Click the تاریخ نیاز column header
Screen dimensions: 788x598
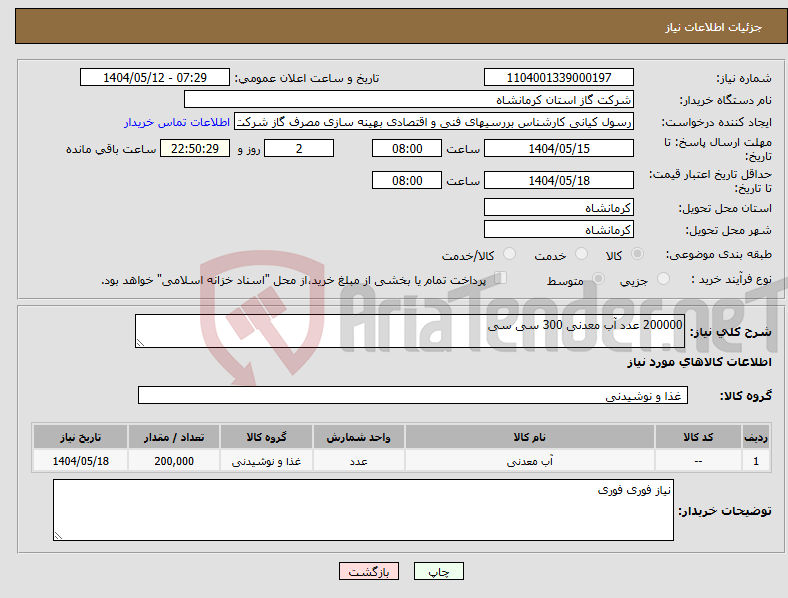click(x=80, y=437)
